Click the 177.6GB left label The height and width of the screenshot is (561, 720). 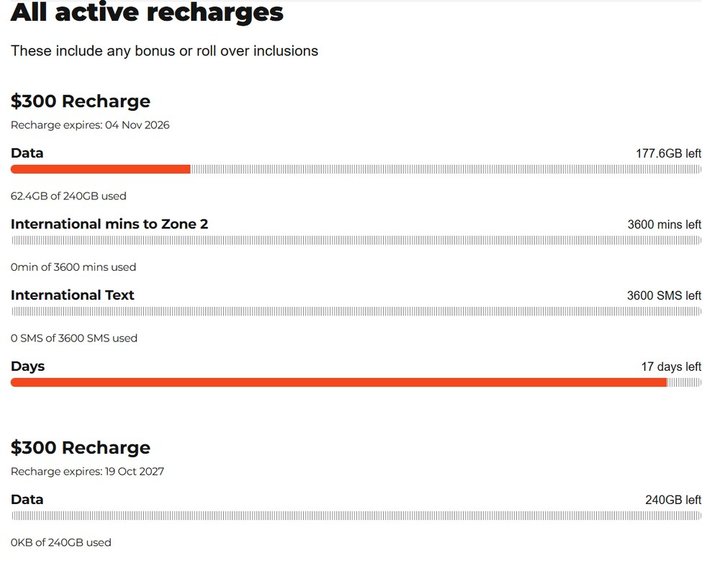[668, 153]
